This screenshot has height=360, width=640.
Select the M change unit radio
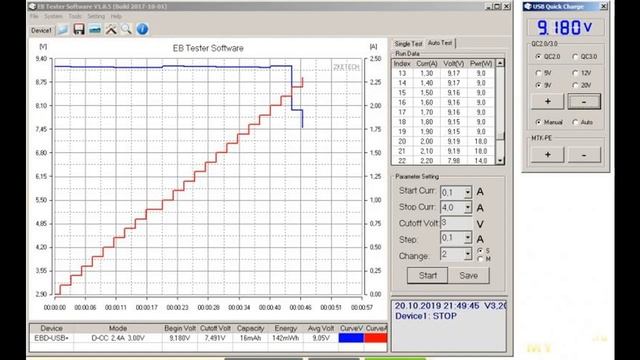[x=480, y=259]
